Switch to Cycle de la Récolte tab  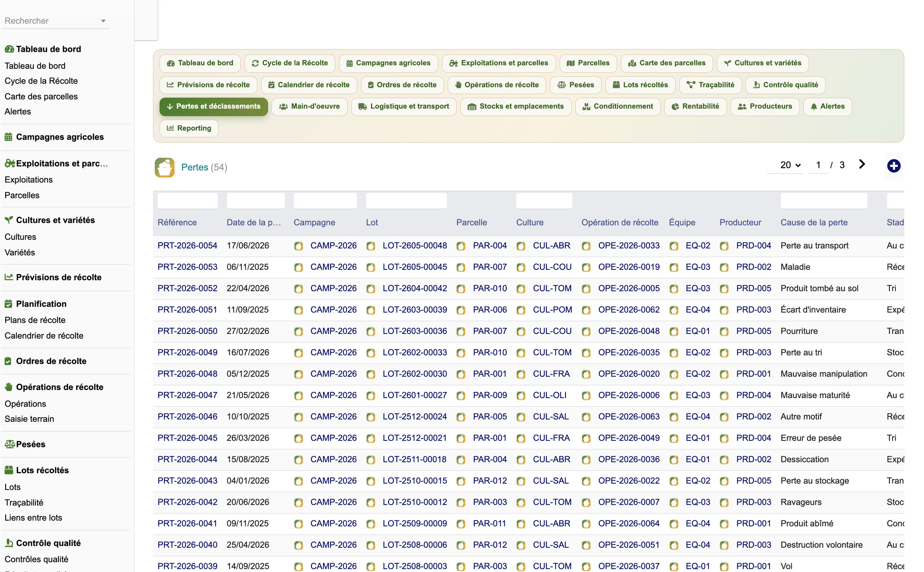tap(290, 63)
